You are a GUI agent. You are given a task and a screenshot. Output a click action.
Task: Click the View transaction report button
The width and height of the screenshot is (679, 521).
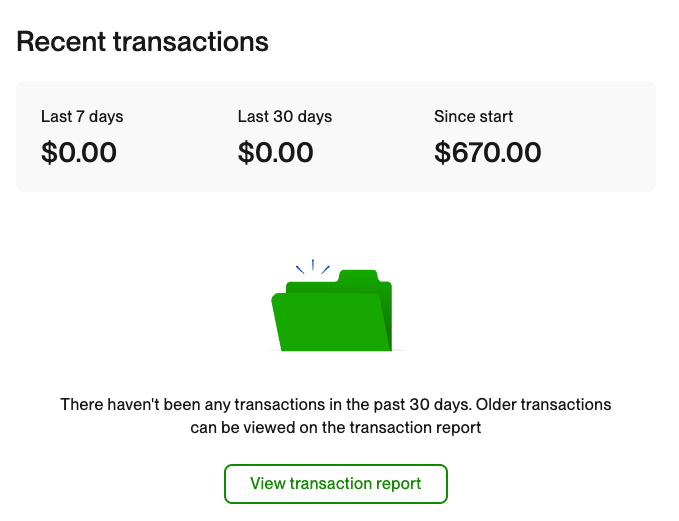click(x=335, y=484)
